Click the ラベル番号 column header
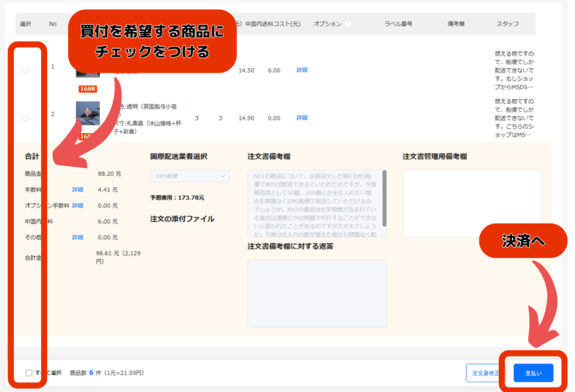The height and width of the screenshot is (392, 575). pyautogui.click(x=398, y=24)
